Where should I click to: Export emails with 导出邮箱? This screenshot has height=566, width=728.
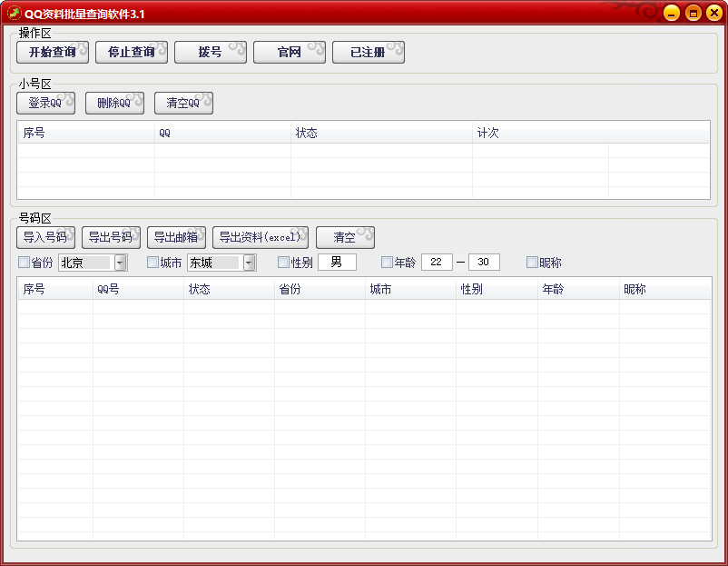176,237
